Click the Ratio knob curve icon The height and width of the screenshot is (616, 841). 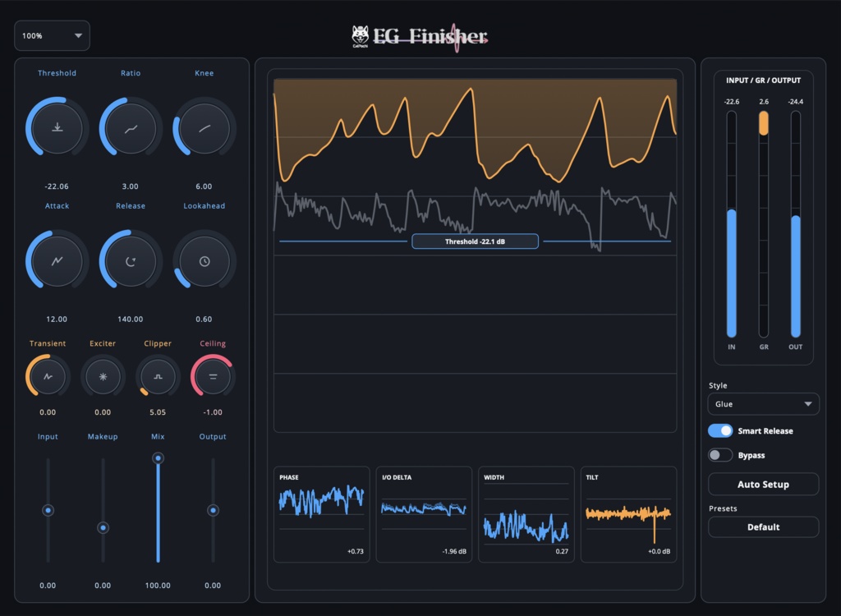(131, 129)
